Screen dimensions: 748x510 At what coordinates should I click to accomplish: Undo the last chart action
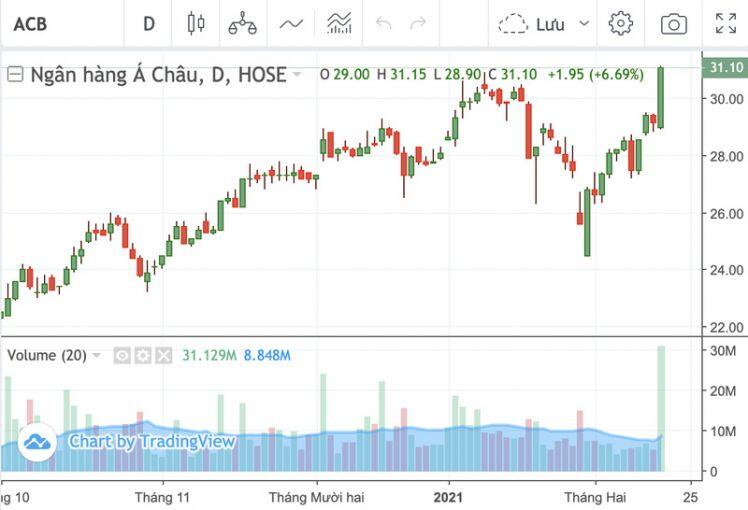point(384,23)
